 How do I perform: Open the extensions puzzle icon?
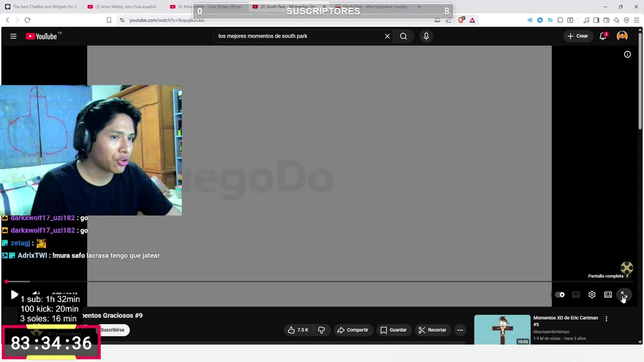click(560, 20)
